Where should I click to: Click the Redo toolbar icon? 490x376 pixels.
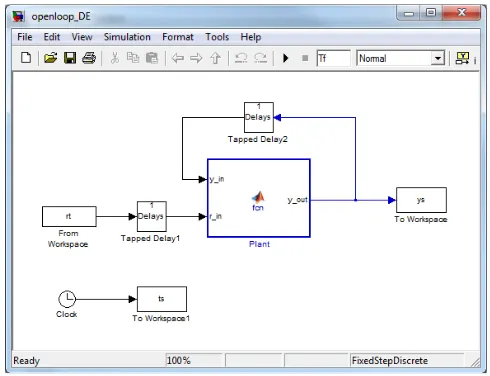point(260,58)
